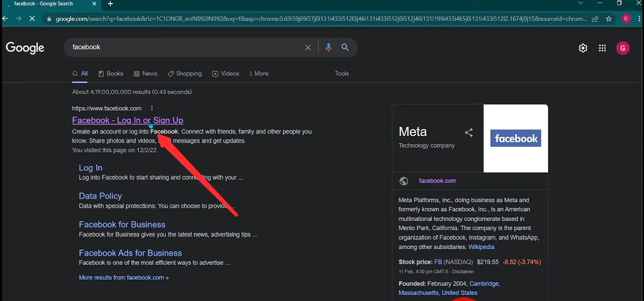Screen dimensions: 644x301
Task: Open the Wikipedia link in description
Action: click(x=481, y=247)
